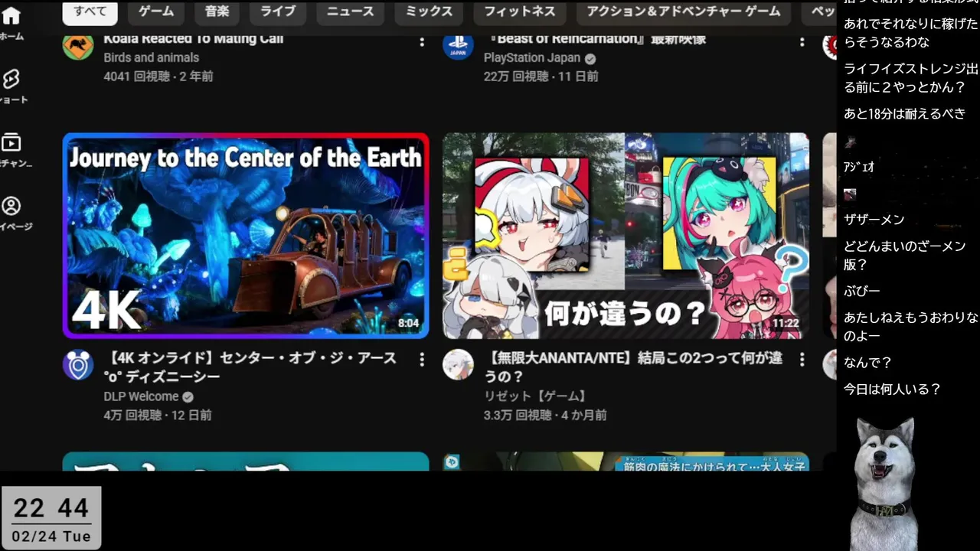Visit DLP Welcome channel name link

coord(141,396)
